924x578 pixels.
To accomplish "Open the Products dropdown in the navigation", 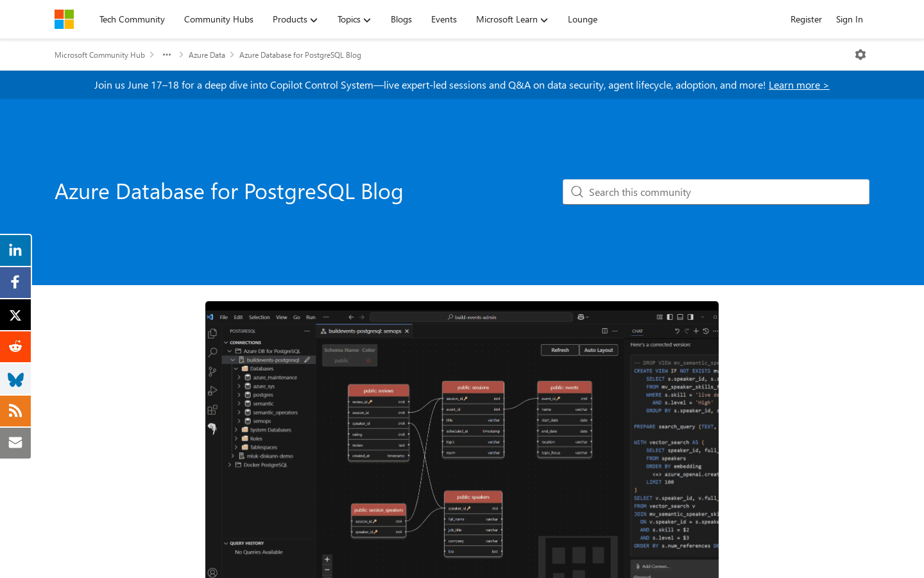I will click(x=295, y=19).
